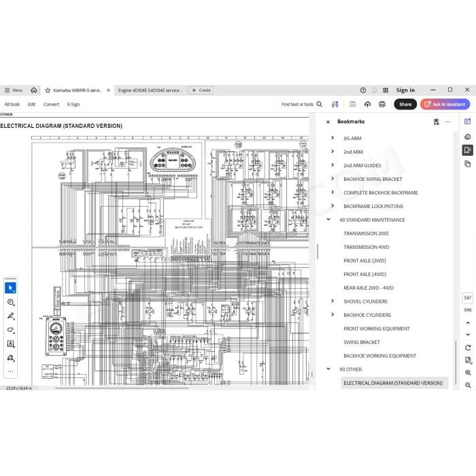The height and width of the screenshot is (476, 476).
Task: Choose the Add comment tool
Action: (x=11, y=302)
